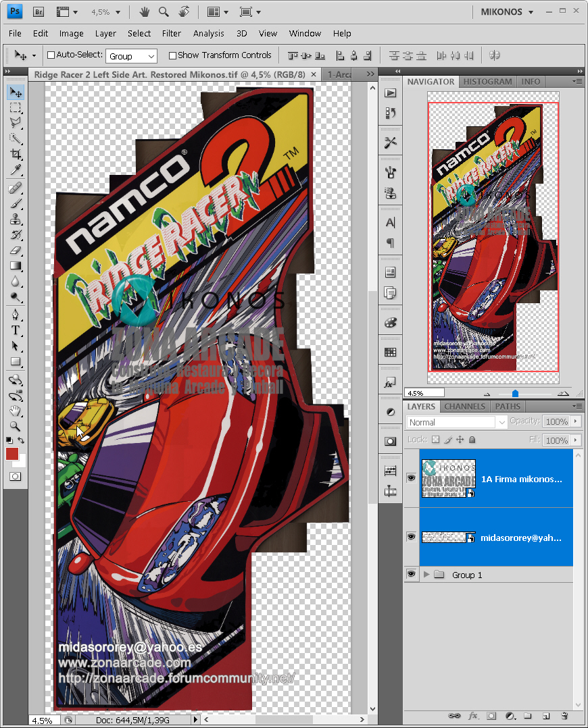This screenshot has height=728, width=588.
Task: Toggle lock image pixels
Action: (x=448, y=440)
